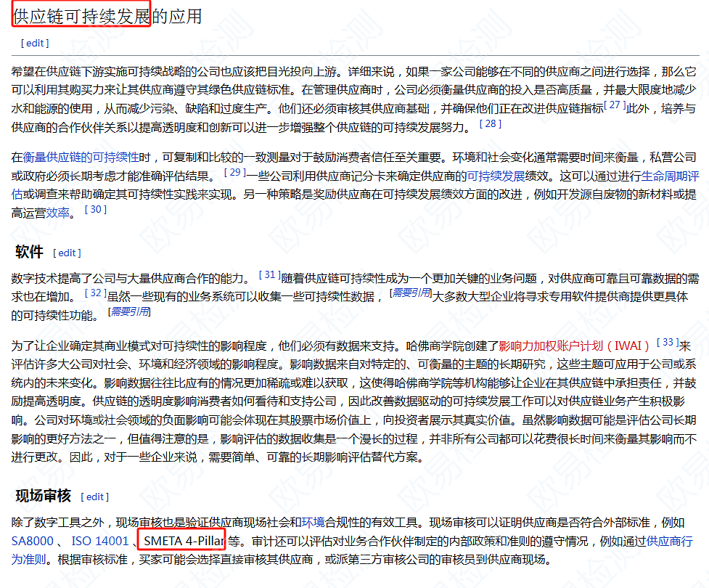Open the SA8000 link
709x588 pixels.
point(32,541)
